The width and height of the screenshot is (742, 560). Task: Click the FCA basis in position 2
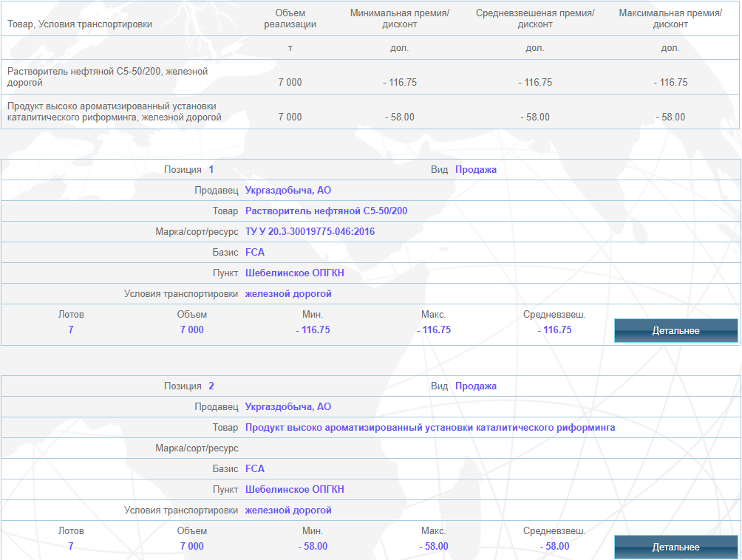[254, 469]
